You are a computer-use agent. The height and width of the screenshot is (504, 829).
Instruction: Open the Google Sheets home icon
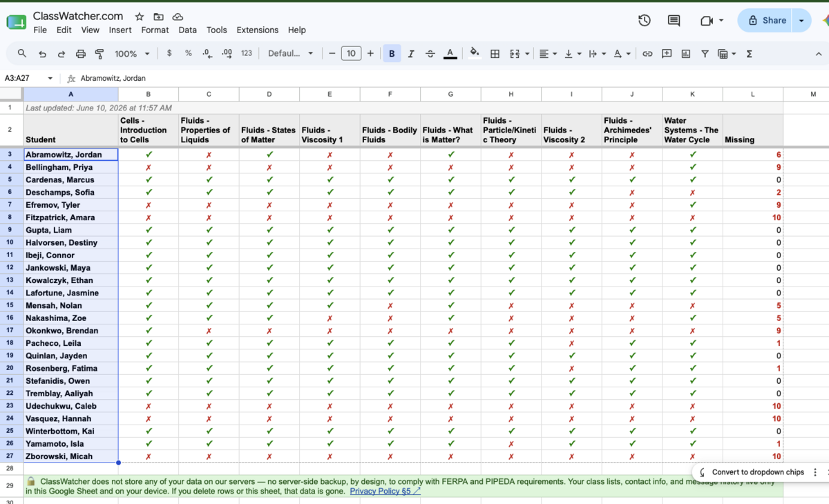16,22
